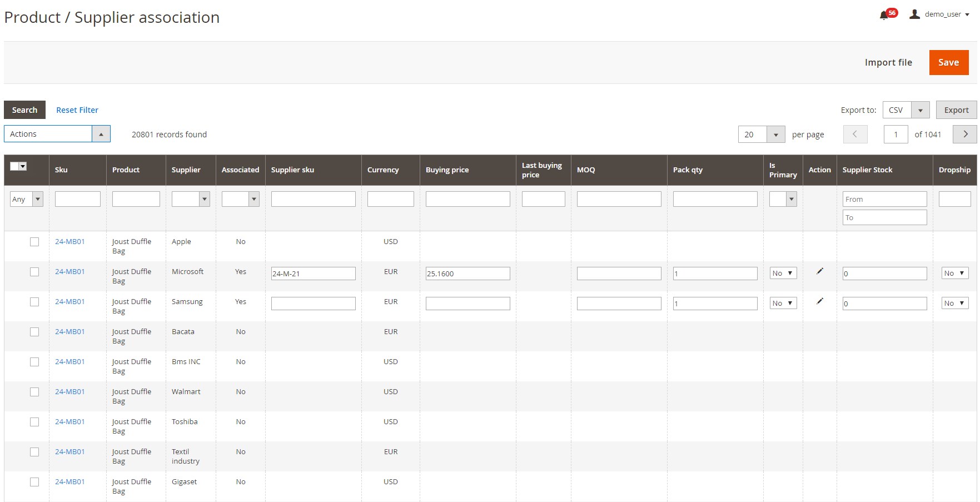The width and height of the screenshot is (980, 502).
Task: Focus the Product filter input
Action: (136, 199)
